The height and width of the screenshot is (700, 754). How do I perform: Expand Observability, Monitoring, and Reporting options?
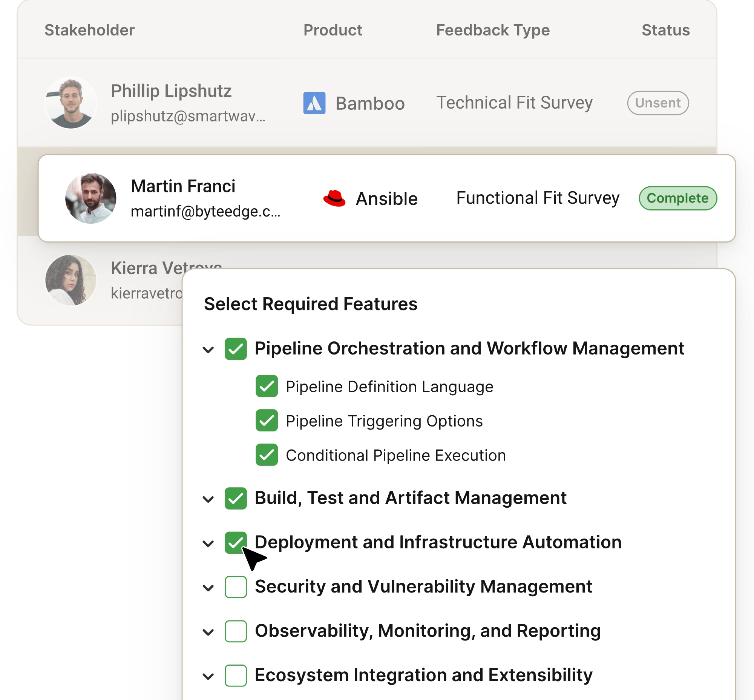point(207,631)
